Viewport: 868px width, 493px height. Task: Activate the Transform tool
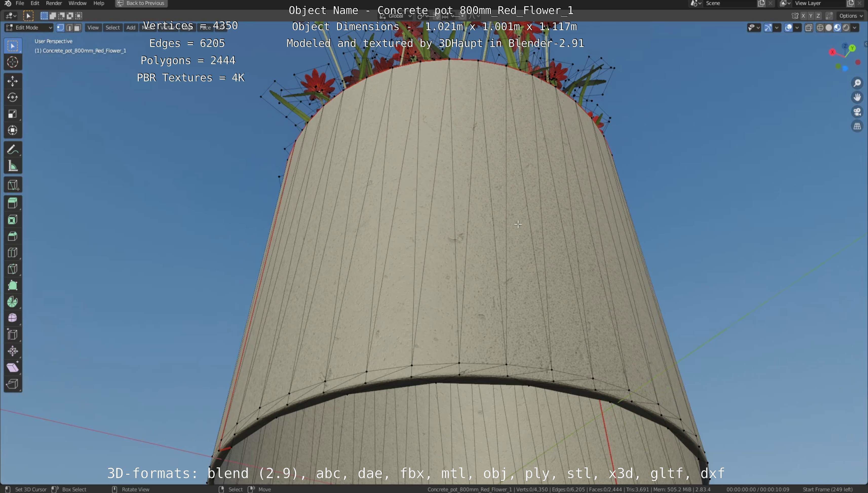(x=13, y=130)
